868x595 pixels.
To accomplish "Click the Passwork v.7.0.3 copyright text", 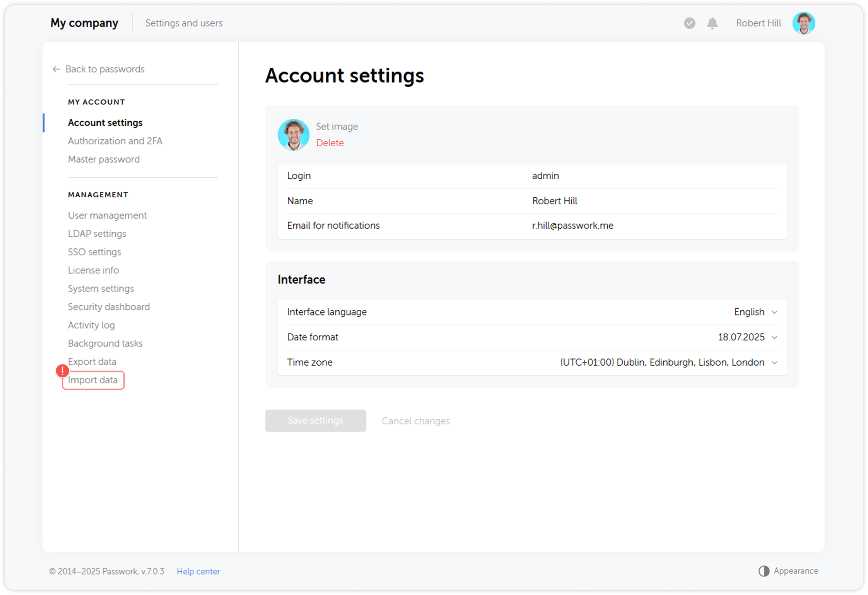I will tap(107, 571).
